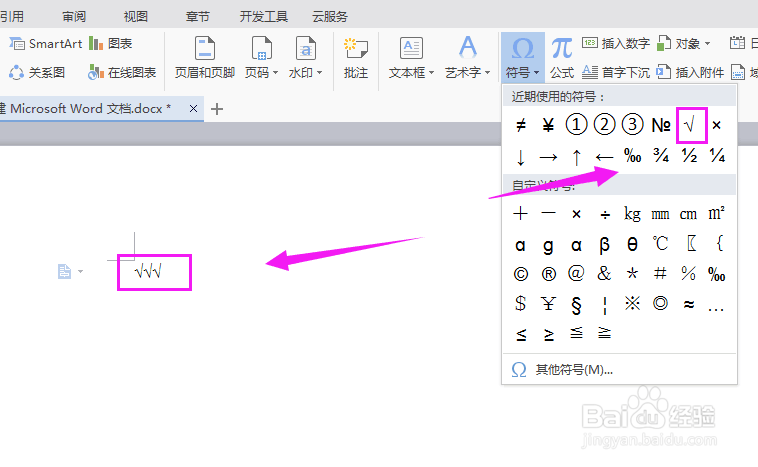The image size is (758, 467).
Task: Expand the 文本框 text box dropdown
Action: tap(431, 73)
